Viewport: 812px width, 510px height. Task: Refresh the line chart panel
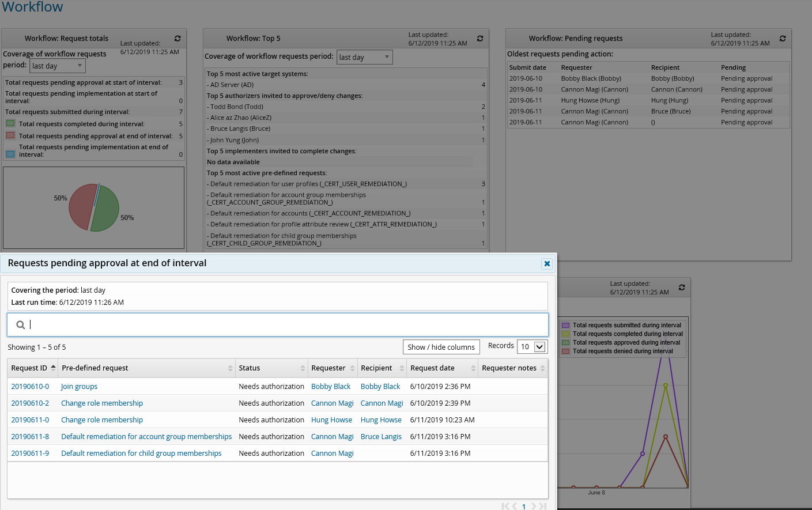tap(682, 288)
